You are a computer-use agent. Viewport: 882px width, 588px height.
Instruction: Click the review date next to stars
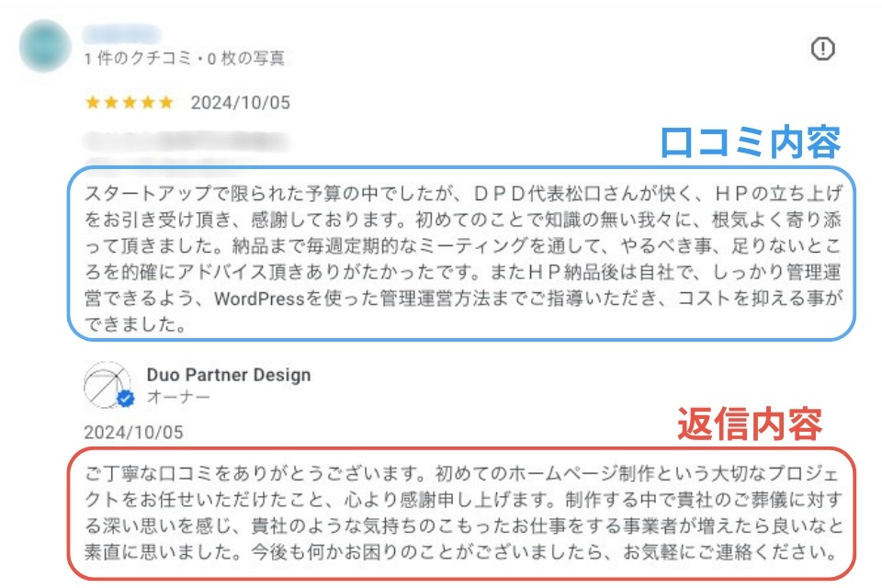pos(240,103)
